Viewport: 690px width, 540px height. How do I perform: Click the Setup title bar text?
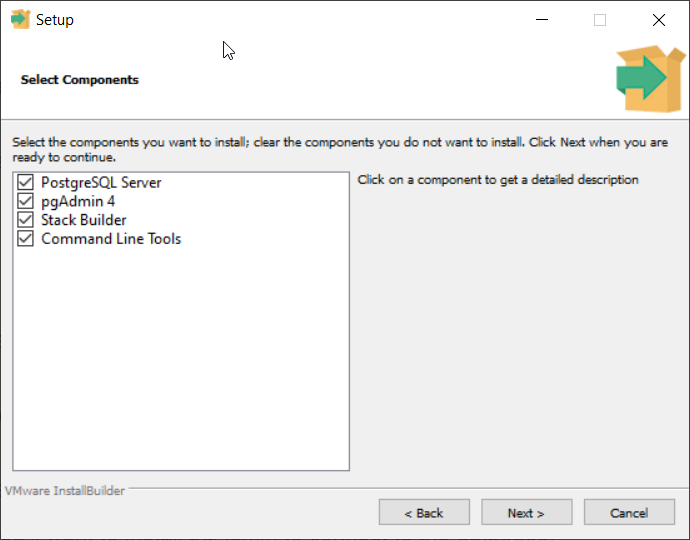tap(55, 20)
